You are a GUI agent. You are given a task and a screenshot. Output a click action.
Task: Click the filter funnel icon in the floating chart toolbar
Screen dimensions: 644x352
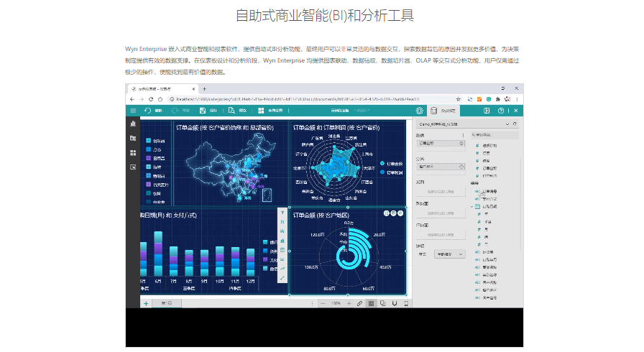point(282,213)
